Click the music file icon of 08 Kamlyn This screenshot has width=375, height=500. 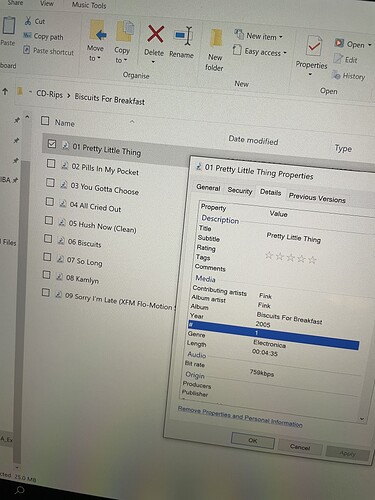pyautogui.click(x=59, y=276)
